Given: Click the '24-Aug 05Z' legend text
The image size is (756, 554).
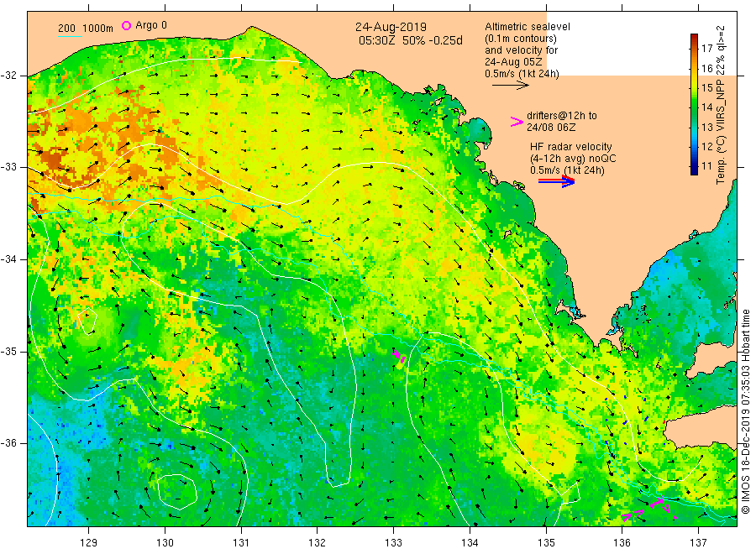Looking at the screenshot, I should pos(513,62).
